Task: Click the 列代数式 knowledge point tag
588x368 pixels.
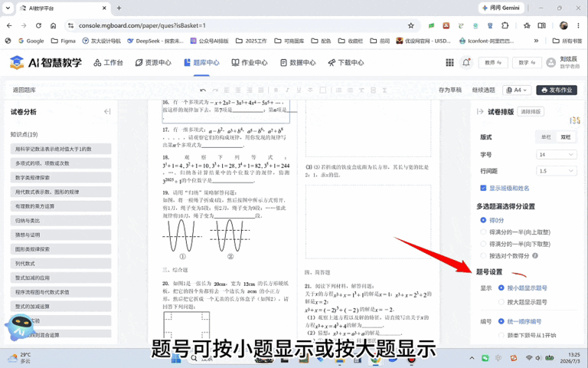Action: 60,263
